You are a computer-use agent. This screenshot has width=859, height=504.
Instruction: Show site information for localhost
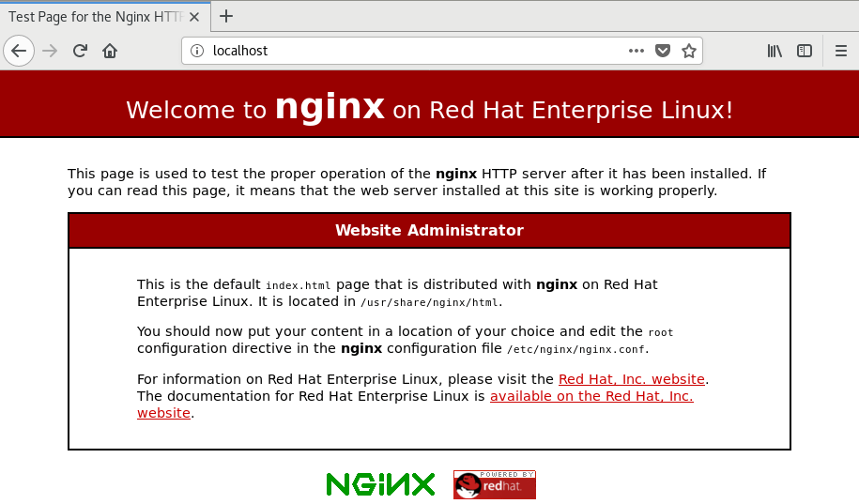tap(197, 51)
